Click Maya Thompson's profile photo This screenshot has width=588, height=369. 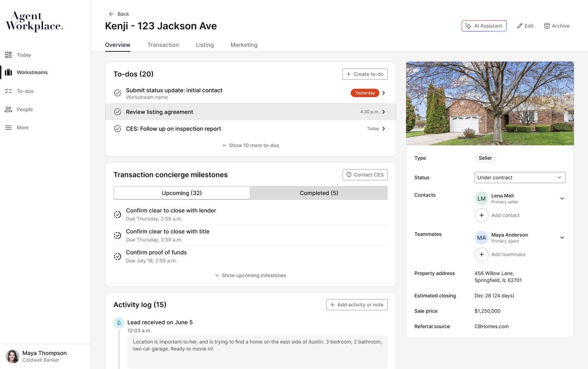point(13,356)
